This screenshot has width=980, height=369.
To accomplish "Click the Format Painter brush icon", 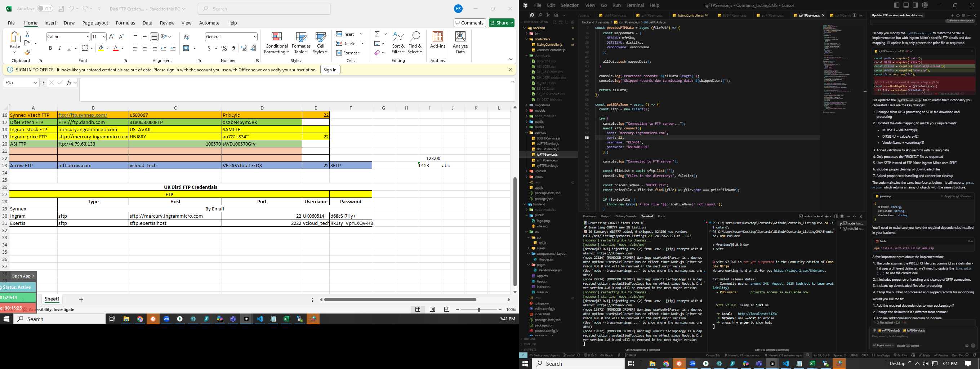I will point(27,52).
